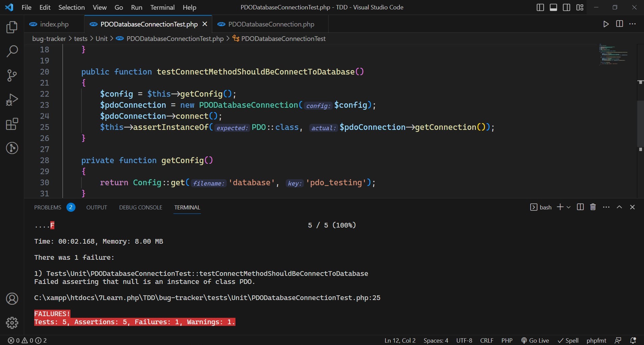This screenshot has width=644, height=345.
Task: Close the terminal panel
Action: pos(633,207)
